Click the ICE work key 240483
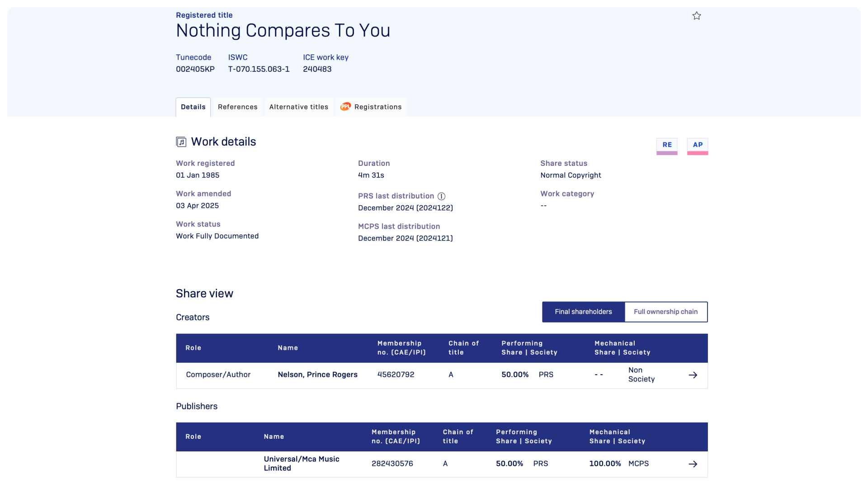Viewport: 868px width, 488px height. pos(317,69)
